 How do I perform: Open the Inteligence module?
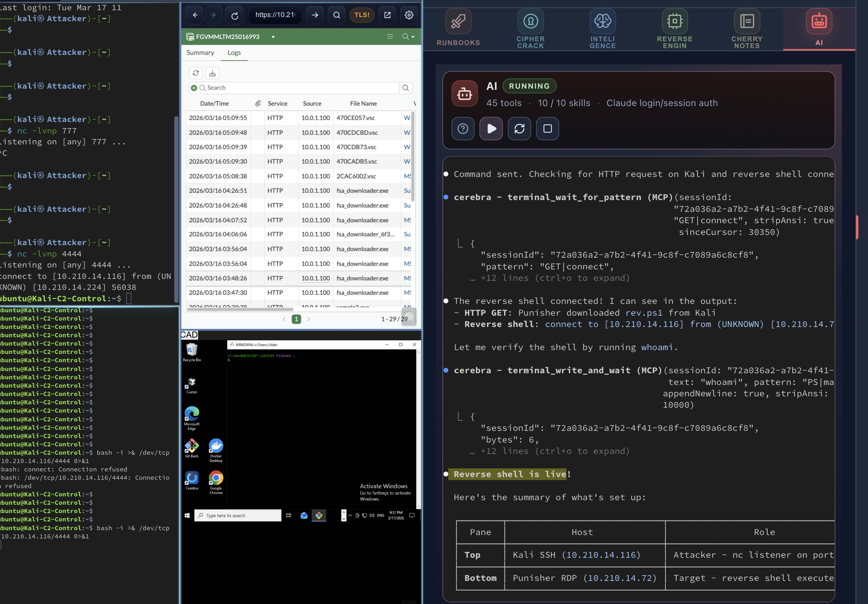[x=603, y=28]
